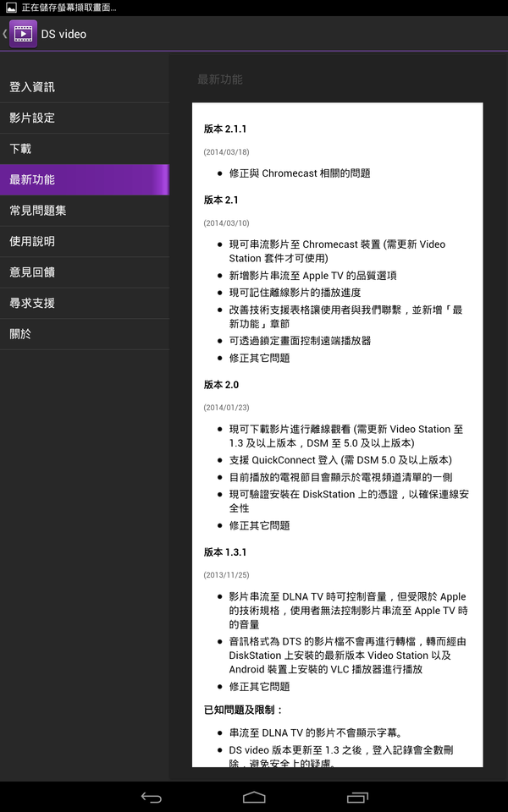This screenshot has height=812, width=508.
Task: Tap DS video 版本更新至 1.3 之後 item
Action: click(x=341, y=756)
